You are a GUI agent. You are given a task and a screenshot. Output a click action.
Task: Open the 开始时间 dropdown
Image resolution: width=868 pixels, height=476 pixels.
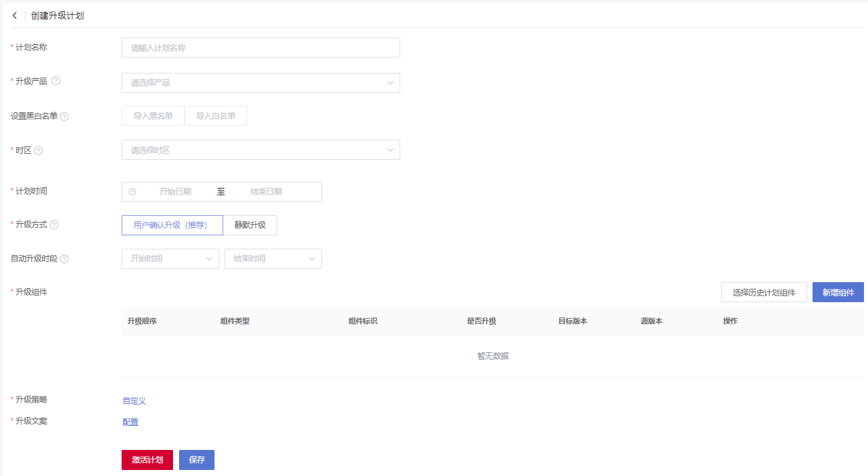tap(170, 259)
